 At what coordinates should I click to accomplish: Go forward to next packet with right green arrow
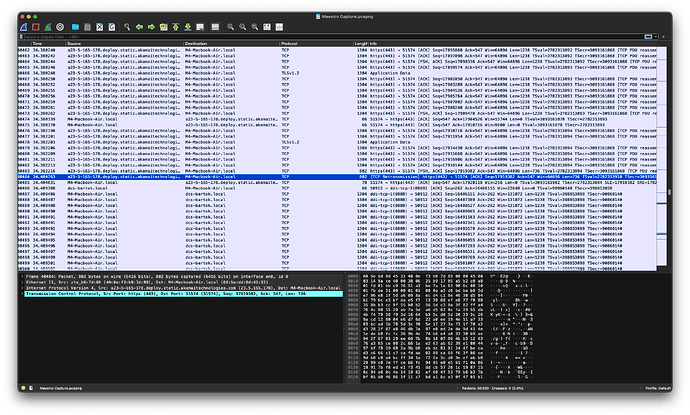pos(151,27)
